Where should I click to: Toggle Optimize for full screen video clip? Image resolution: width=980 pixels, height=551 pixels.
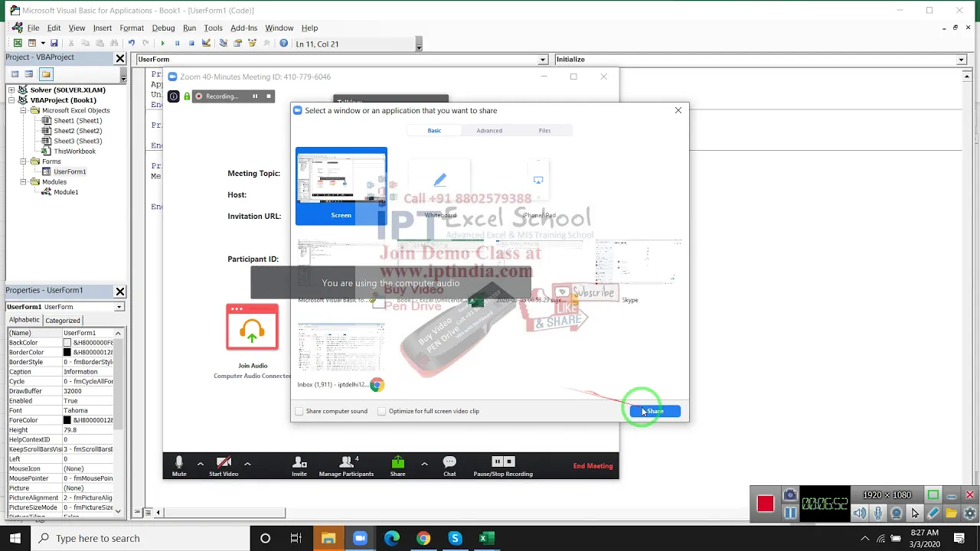[382, 411]
